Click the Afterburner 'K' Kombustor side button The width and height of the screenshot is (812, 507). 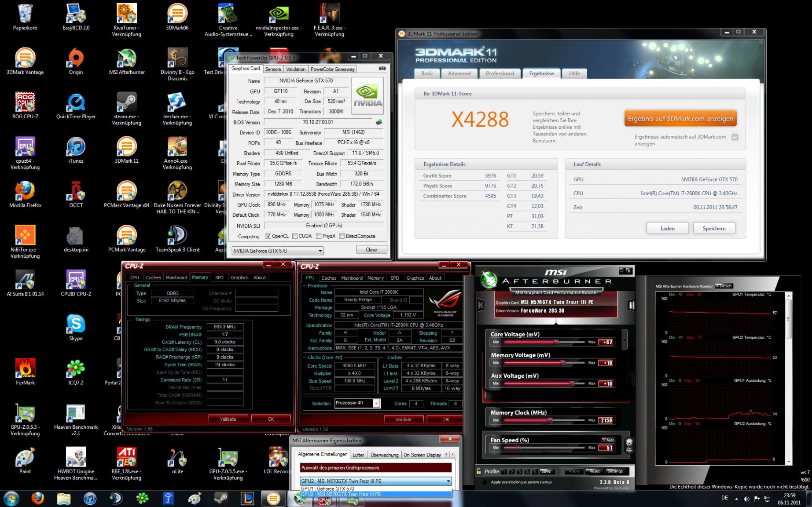[481, 305]
